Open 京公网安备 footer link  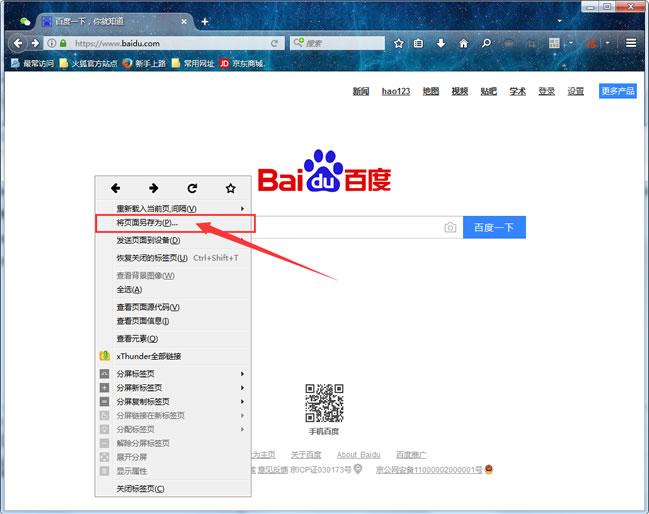click(x=429, y=470)
